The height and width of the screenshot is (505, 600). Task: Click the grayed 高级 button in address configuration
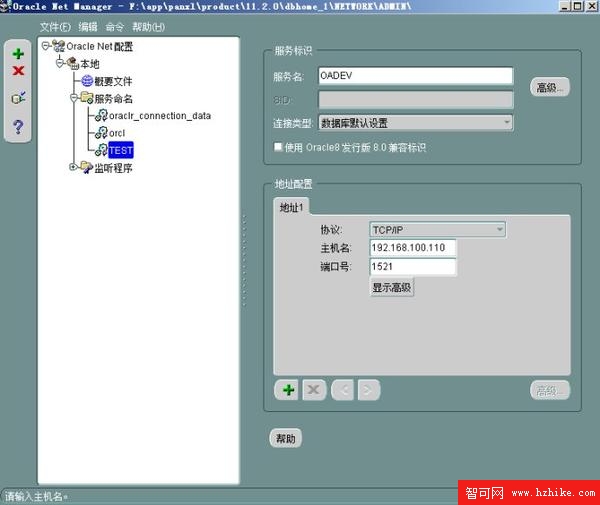point(550,390)
